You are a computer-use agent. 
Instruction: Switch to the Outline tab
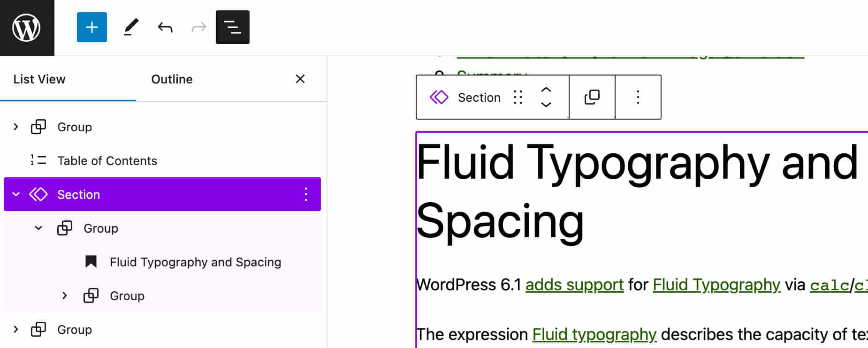point(172,79)
